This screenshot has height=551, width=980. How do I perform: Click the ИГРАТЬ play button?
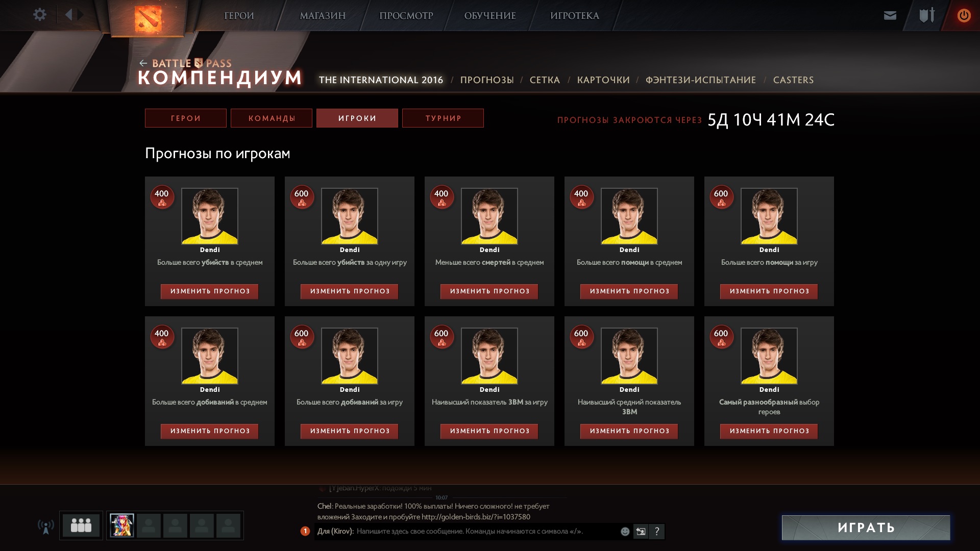pos(866,528)
